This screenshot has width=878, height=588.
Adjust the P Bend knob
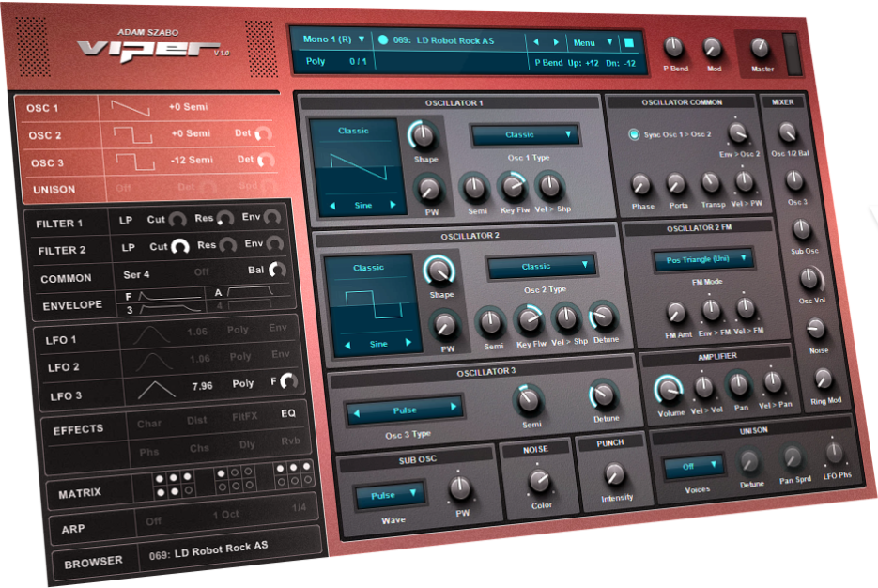click(673, 48)
